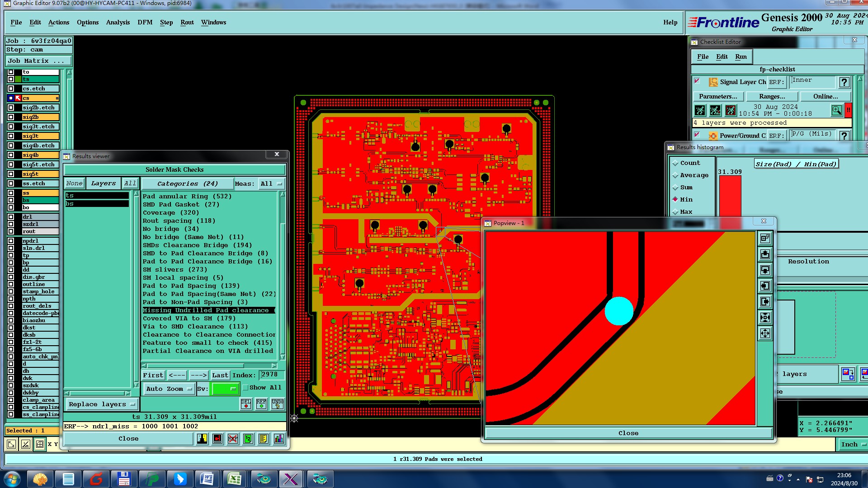Click the Parameters... button
This screenshot has height=488, width=868.
[718, 96]
